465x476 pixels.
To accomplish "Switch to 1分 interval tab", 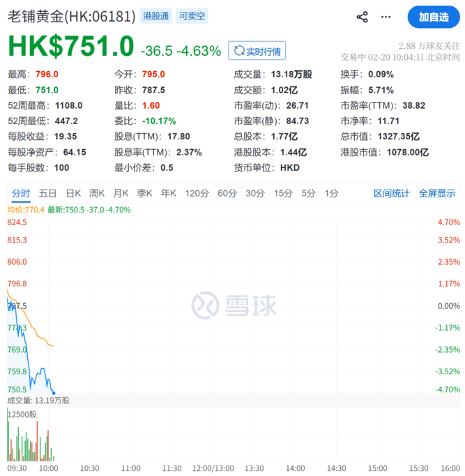I will [x=331, y=193].
